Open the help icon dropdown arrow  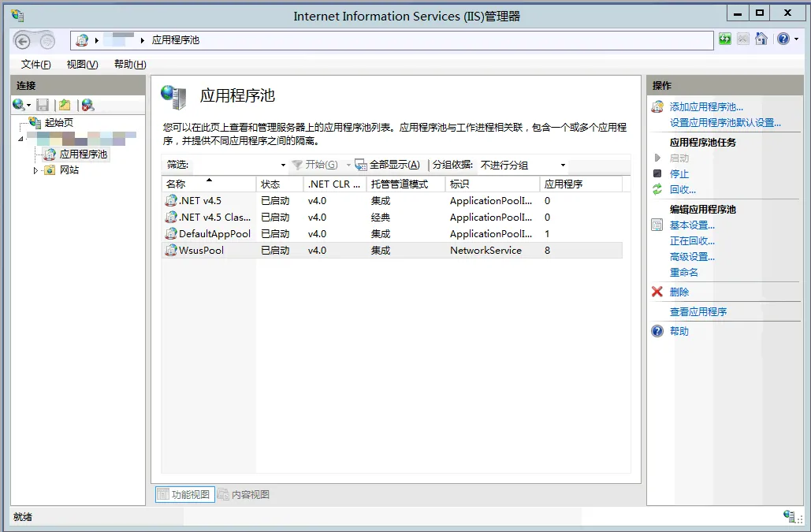[x=796, y=39]
